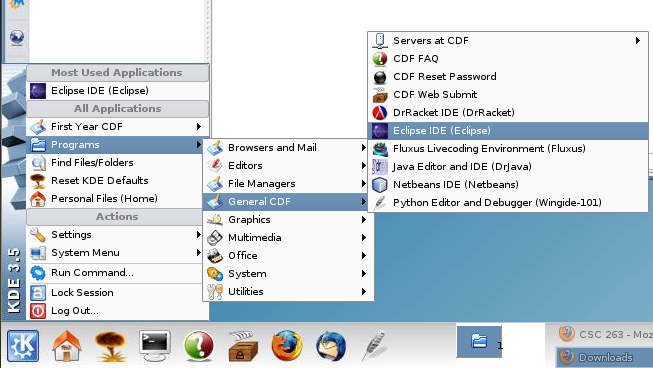Click the Reset KDE Defaults mushroom icon
653x368 pixels.
click(x=38, y=181)
